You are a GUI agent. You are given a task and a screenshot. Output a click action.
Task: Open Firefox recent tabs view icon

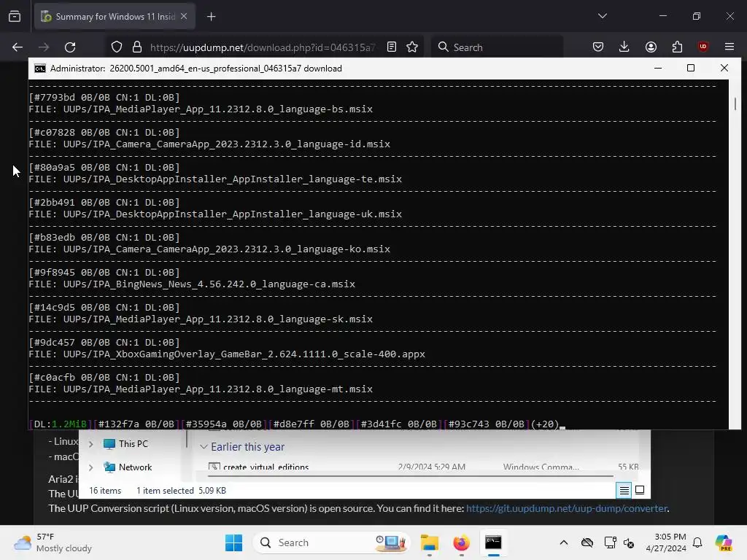(15, 17)
